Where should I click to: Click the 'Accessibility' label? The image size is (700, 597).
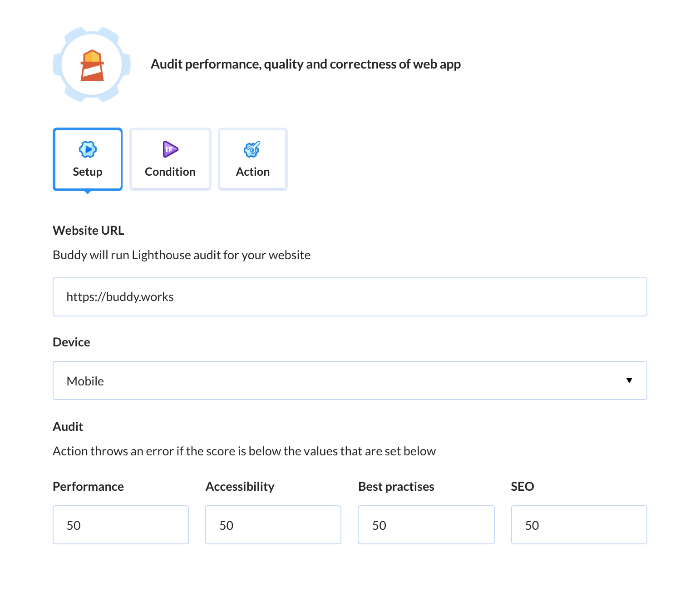[240, 487]
